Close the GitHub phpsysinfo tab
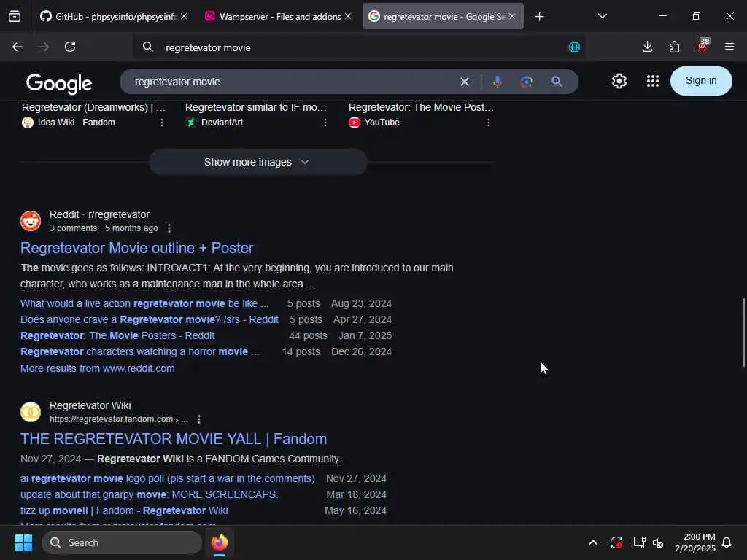This screenshot has width=747, height=560. [184, 16]
